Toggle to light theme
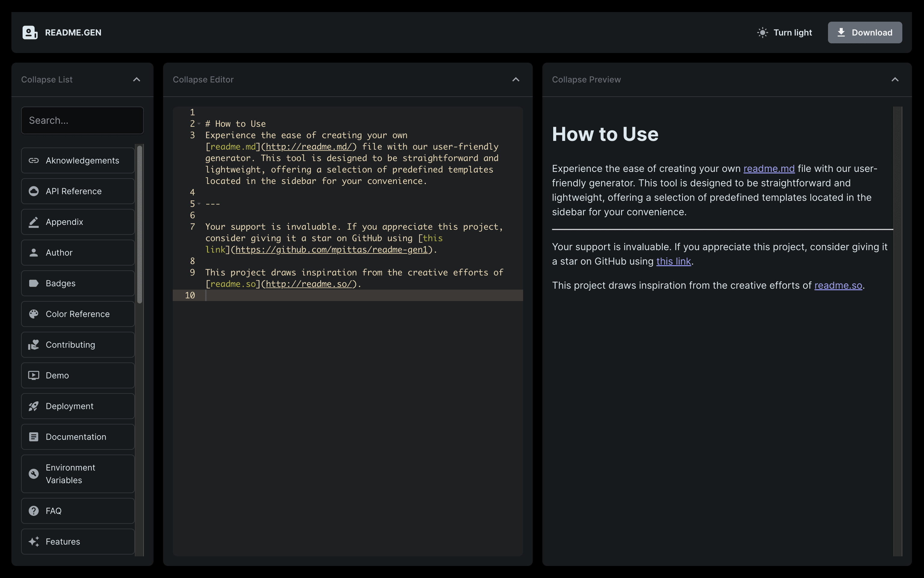This screenshot has height=578, width=924. click(x=785, y=33)
